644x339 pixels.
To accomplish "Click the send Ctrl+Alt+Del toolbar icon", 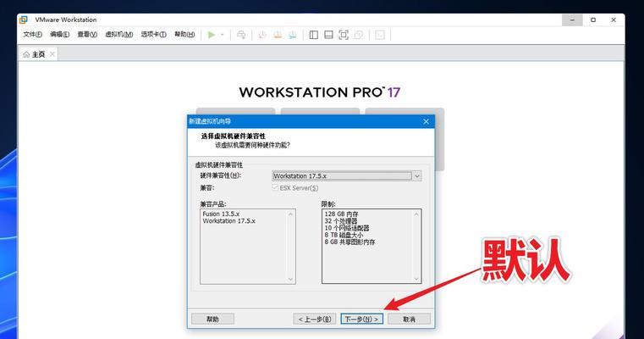I will point(241,35).
